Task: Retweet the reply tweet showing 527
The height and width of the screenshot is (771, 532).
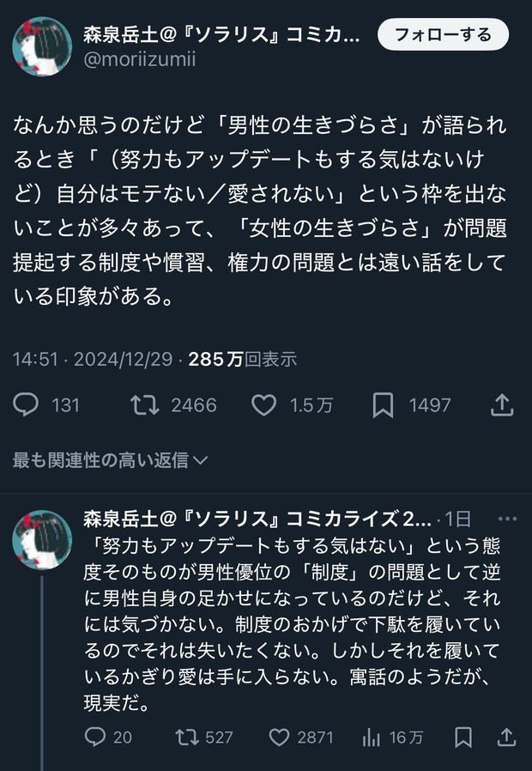Action: tap(184, 737)
